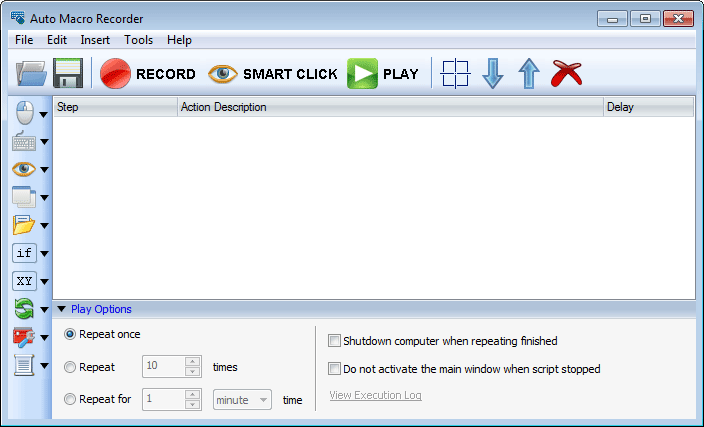Check Do not activate the main window option
This screenshot has height=427, width=704.
(x=334, y=369)
